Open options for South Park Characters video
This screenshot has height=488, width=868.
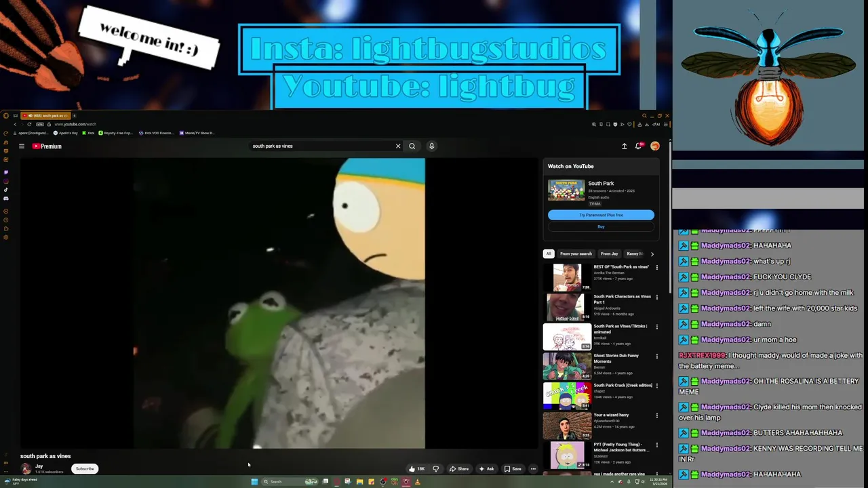[656, 298]
